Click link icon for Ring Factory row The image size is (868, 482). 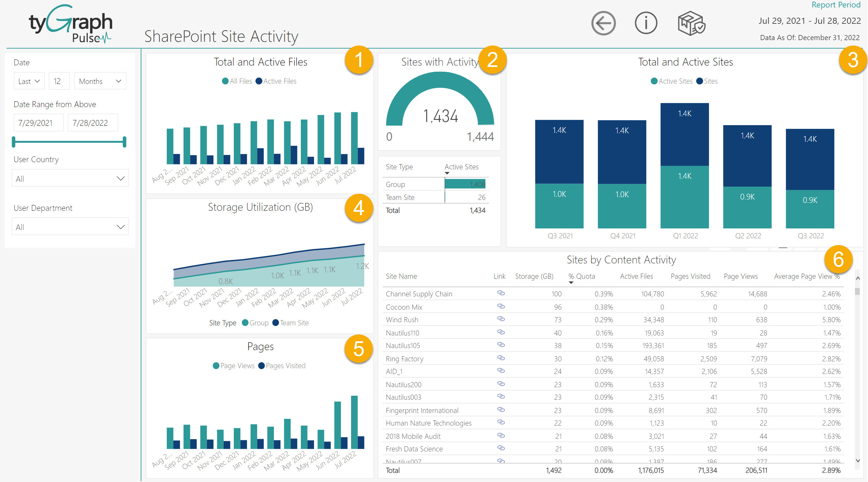pos(501,358)
